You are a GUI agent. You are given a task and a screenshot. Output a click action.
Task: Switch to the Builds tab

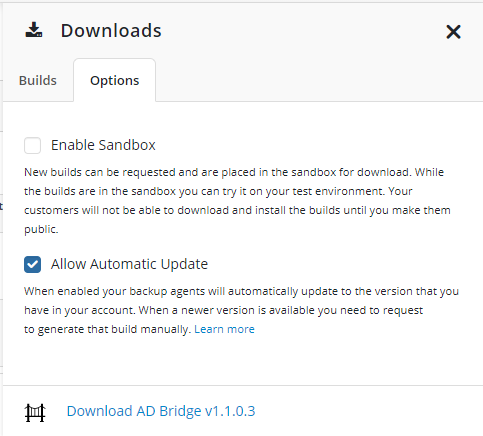tap(38, 81)
